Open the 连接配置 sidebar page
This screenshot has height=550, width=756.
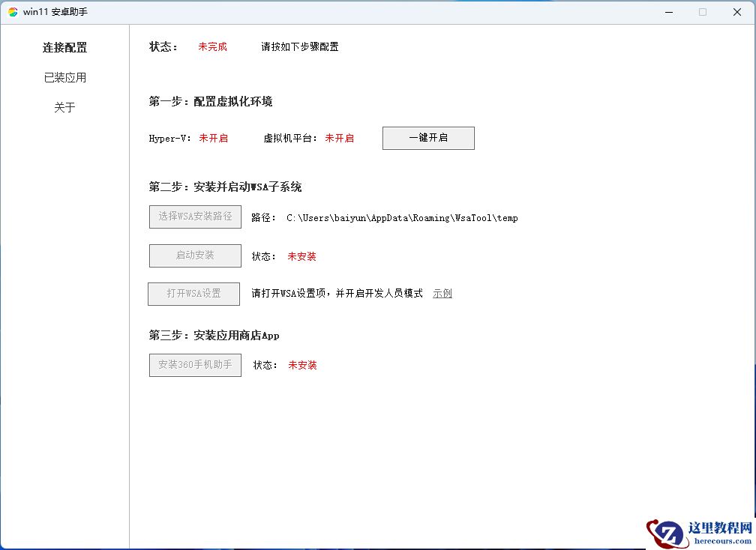pos(64,46)
